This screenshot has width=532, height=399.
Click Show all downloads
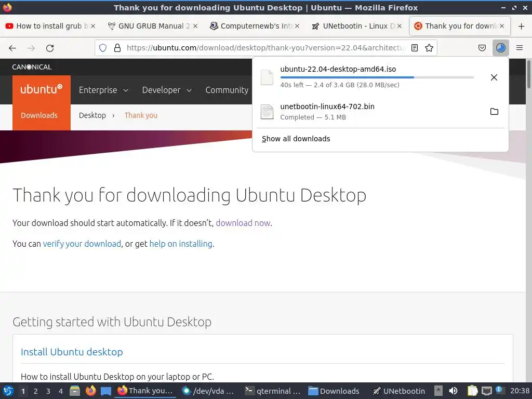(296, 139)
